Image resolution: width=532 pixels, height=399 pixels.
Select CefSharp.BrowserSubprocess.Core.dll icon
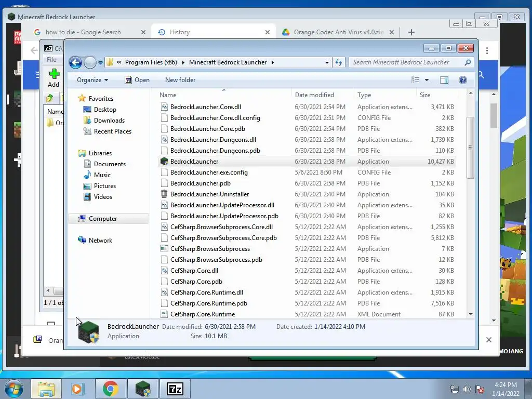[164, 227]
